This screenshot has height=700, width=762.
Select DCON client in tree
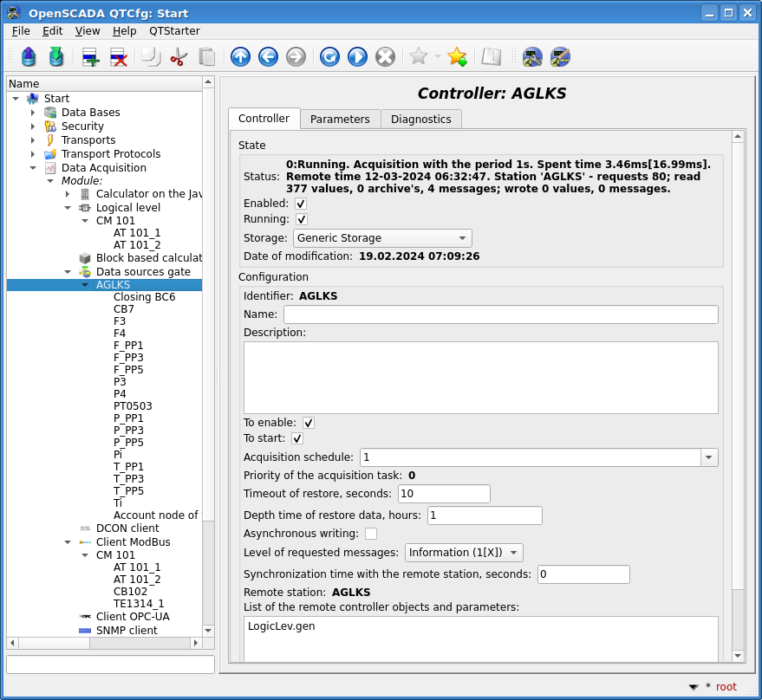[x=127, y=528]
